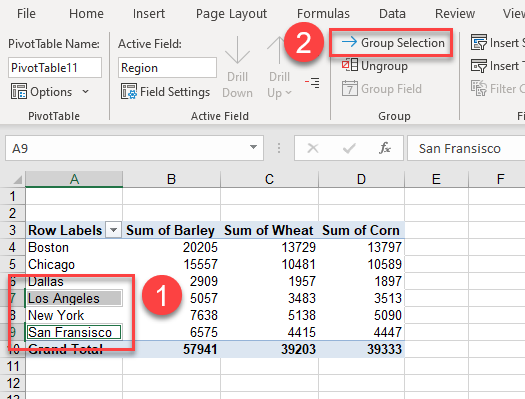Click the Select All corner triangle
This screenshot has width=525, height=399.
pyautogui.click(x=17, y=179)
